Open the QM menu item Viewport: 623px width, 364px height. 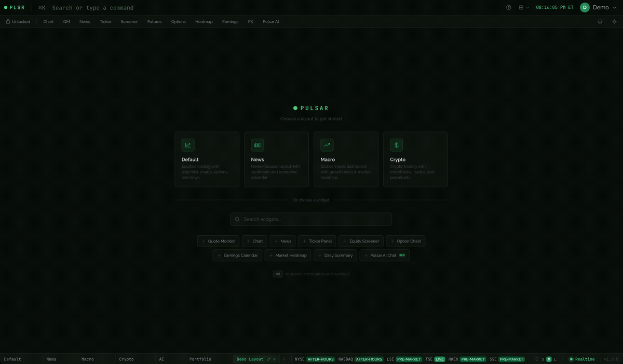(x=66, y=22)
